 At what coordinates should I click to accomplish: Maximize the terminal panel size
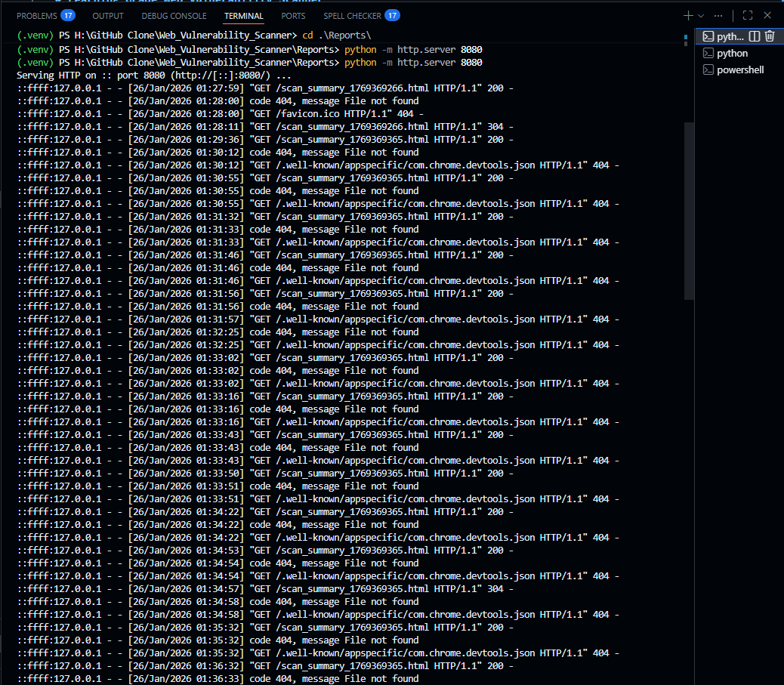point(748,16)
